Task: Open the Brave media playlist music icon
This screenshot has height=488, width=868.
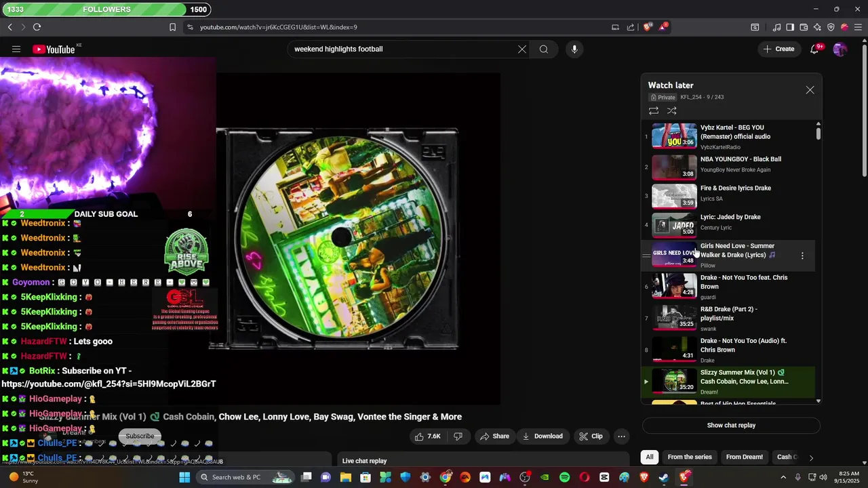Action: [776, 27]
